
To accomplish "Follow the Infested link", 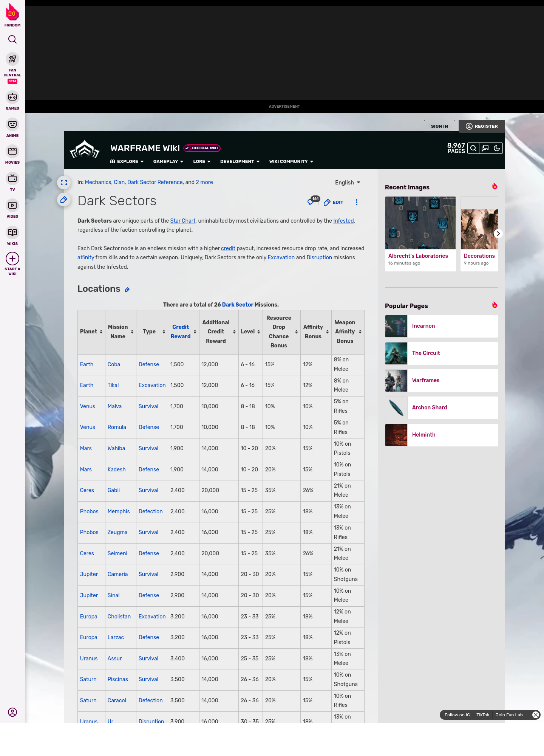I will point(343,221).
